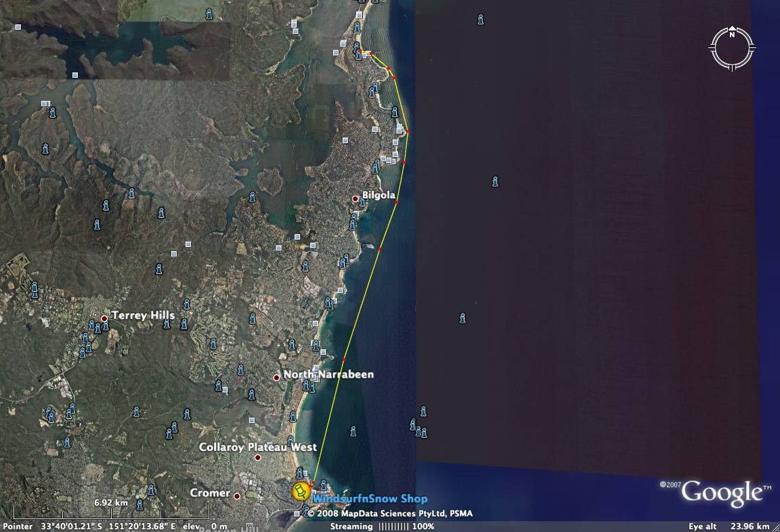Click the Terrey Hills place marker dot
780x532 pixels.
pos(104,318)
